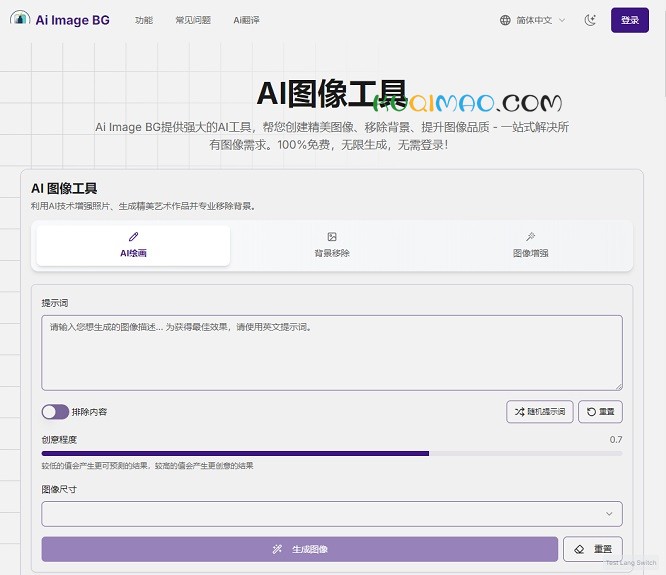Expand the 简体中文 language dropdown
The image size is (666, 575).
533,20
